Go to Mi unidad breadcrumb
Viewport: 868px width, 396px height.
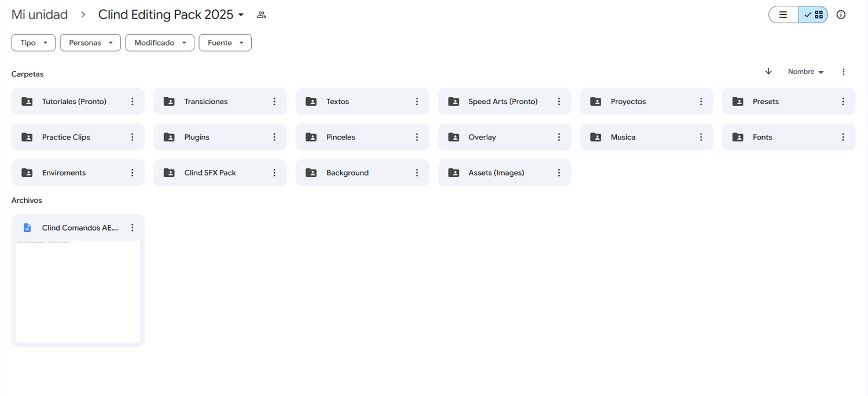(x=39, y=15)
